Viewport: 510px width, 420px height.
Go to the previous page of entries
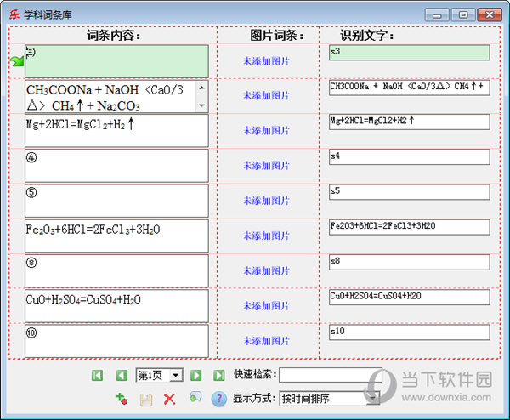(x=122, y=375)
